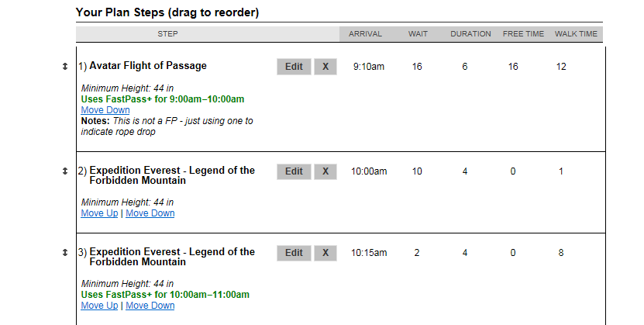Click the FREE TIME column header
Viewport: 644px width, 325px height.
click(524, 34)
